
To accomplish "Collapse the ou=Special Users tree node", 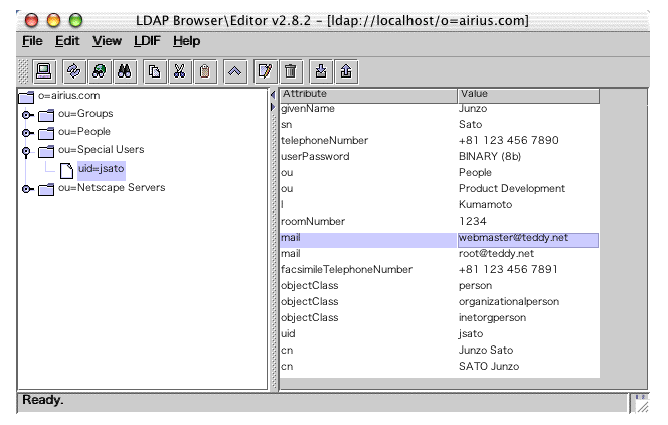I will point(26,152).
